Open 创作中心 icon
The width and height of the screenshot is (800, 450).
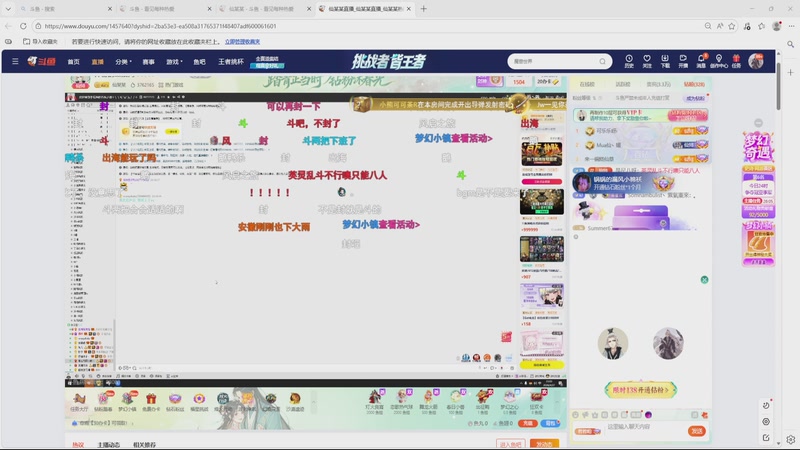pyautogui.click(x=719, y=61)
